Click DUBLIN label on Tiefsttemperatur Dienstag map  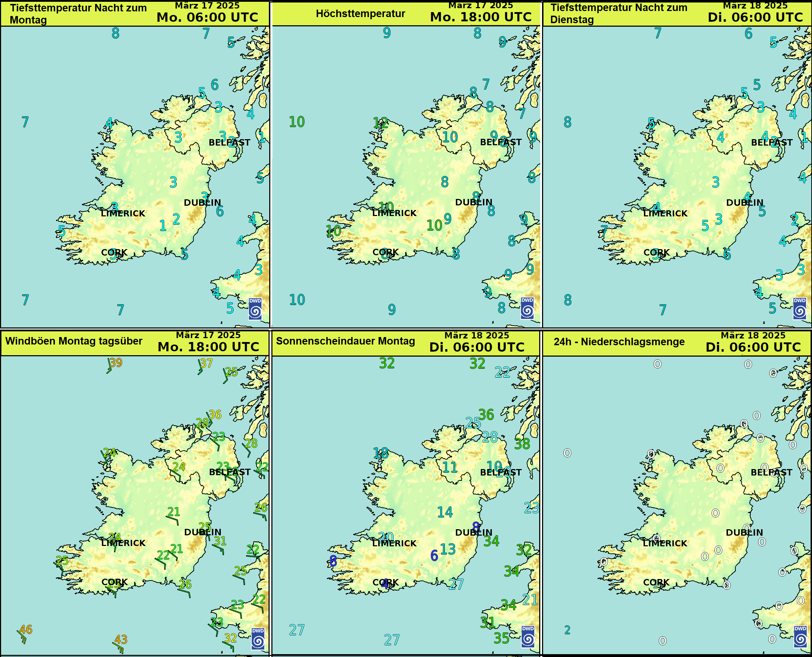click(x=745, y=203)
